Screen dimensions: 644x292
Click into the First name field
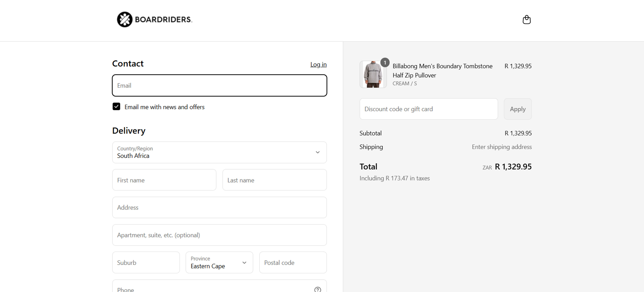point(164,180)
